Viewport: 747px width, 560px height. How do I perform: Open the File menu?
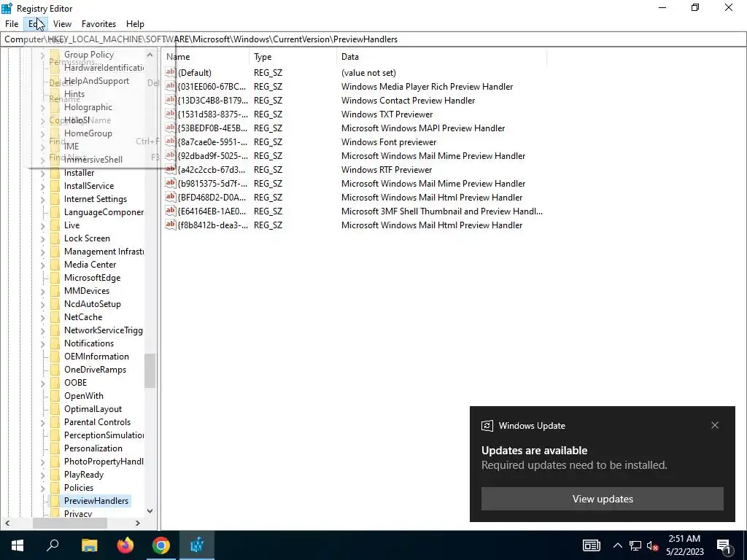tap(12, 24)
